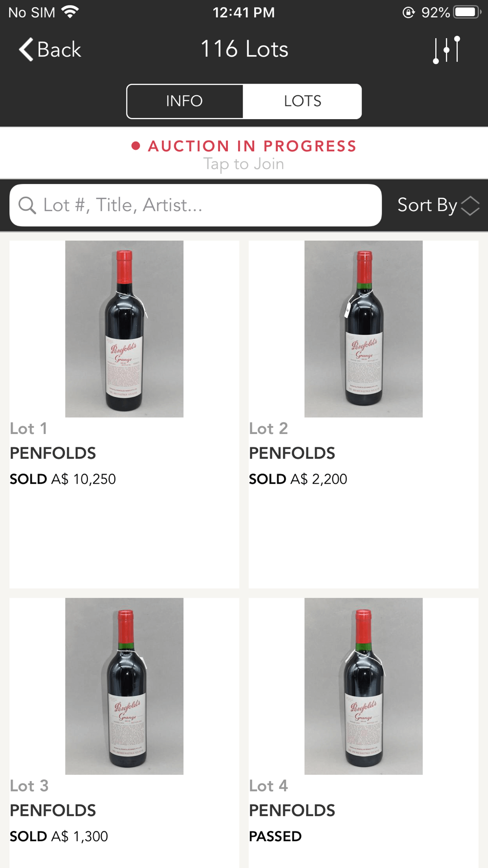
Task: Open Lot 1 Penfolds bottle thumbnail
Action: (124, 329)
